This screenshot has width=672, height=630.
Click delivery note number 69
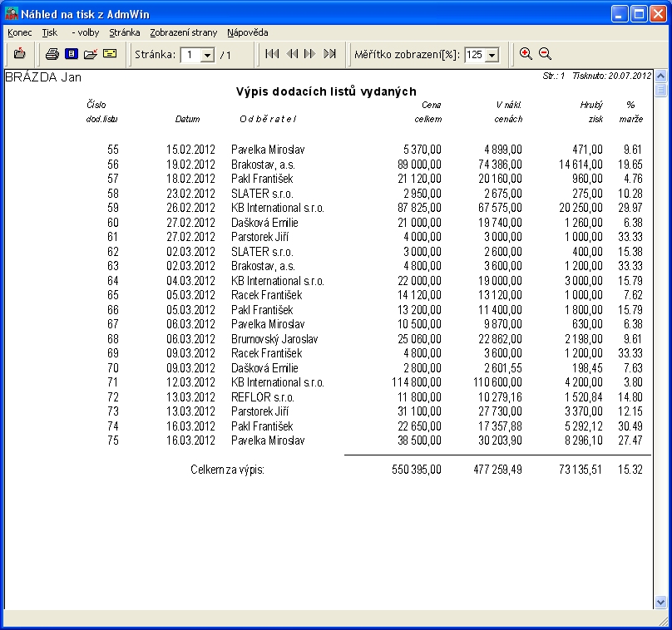(x=113, y=353)
